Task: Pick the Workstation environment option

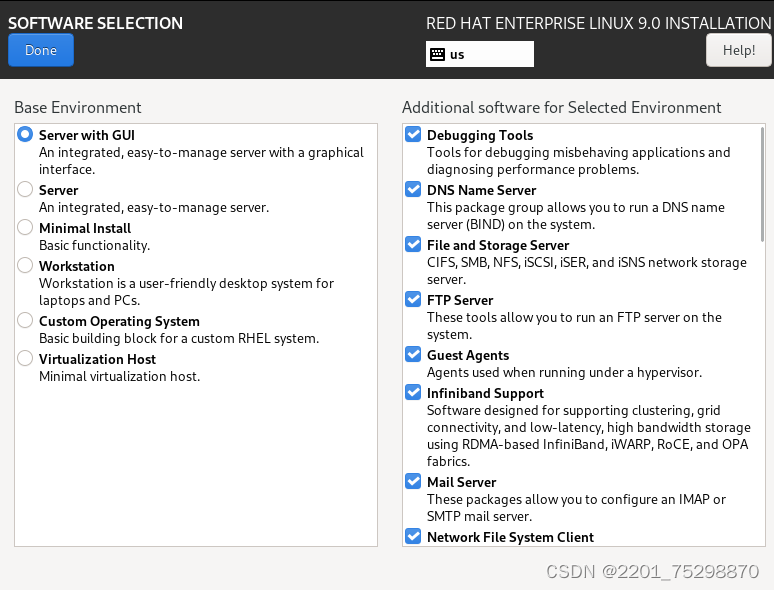Action: (x=25, y=266)
